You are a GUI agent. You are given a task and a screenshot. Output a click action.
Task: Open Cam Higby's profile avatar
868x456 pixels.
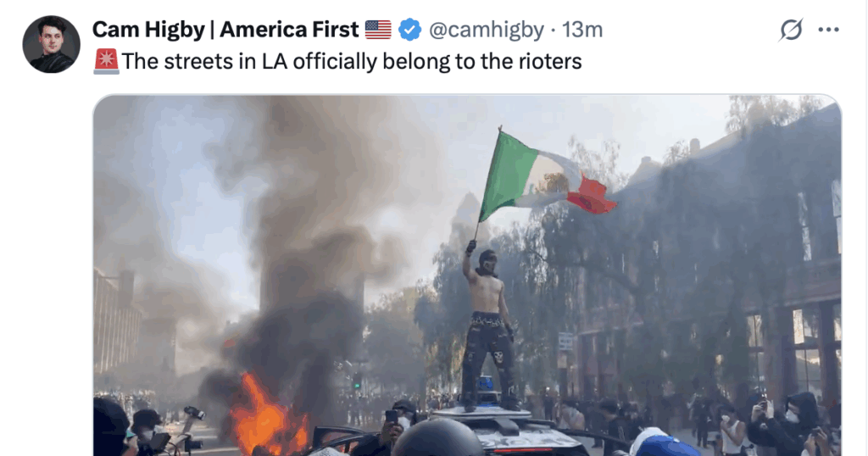[x=51, y=44]
